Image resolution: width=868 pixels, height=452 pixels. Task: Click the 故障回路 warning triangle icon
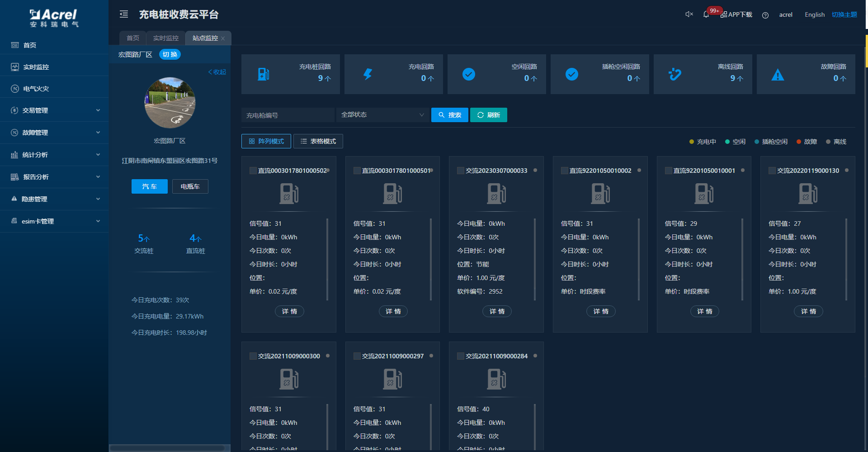pyautogui.click(x=778, y=75)
